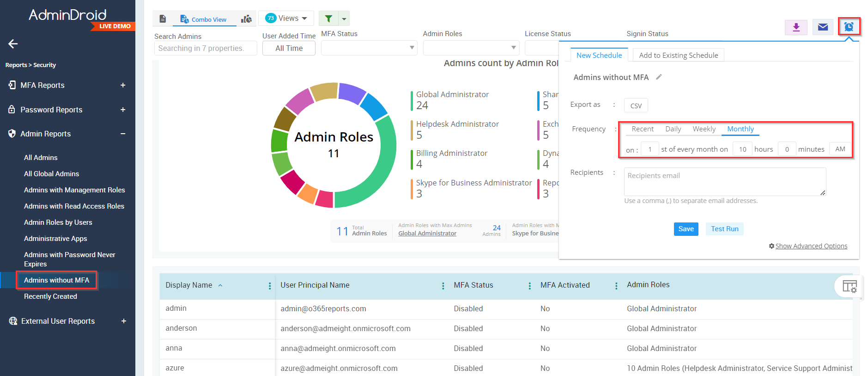Click the blue donut chart segment
The width and height of the screenshot is (868, 376).
tap(373, 107)
